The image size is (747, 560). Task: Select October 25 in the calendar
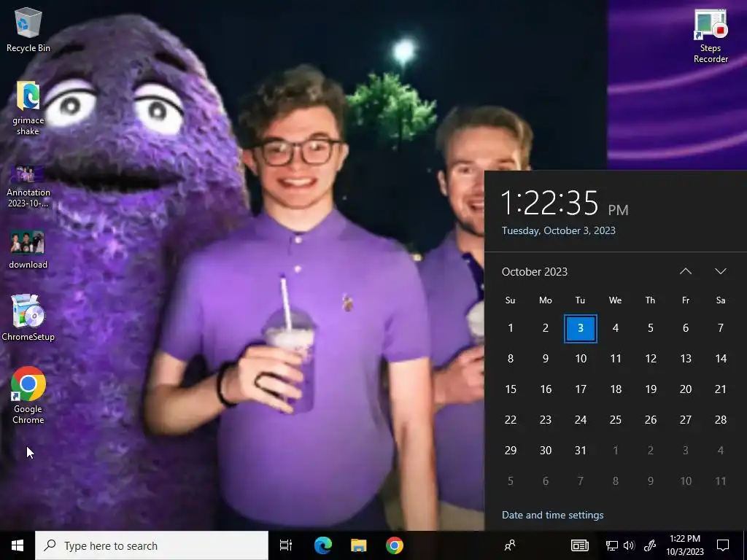pyautogui.click(x=616, y=419)
